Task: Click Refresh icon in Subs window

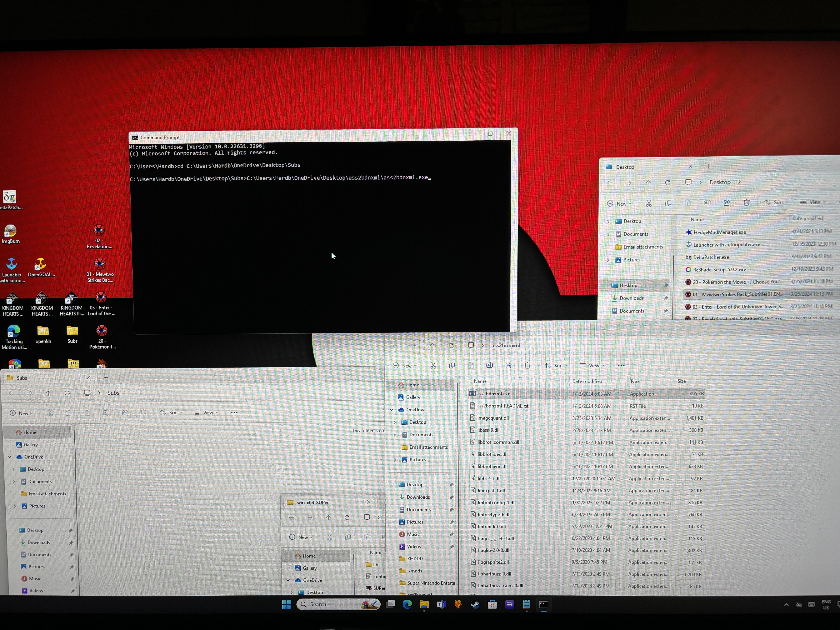Action: click(67, 393)
